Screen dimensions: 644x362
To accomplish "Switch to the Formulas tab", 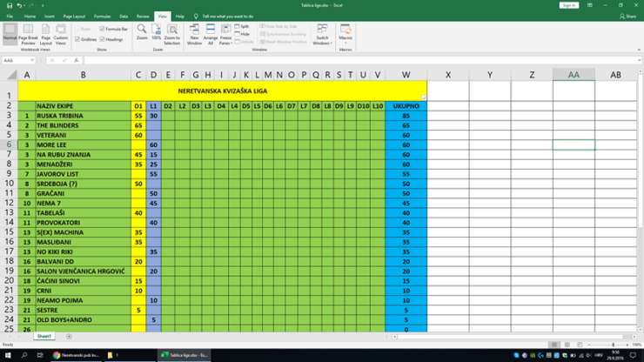I will [x=102, y=16].
